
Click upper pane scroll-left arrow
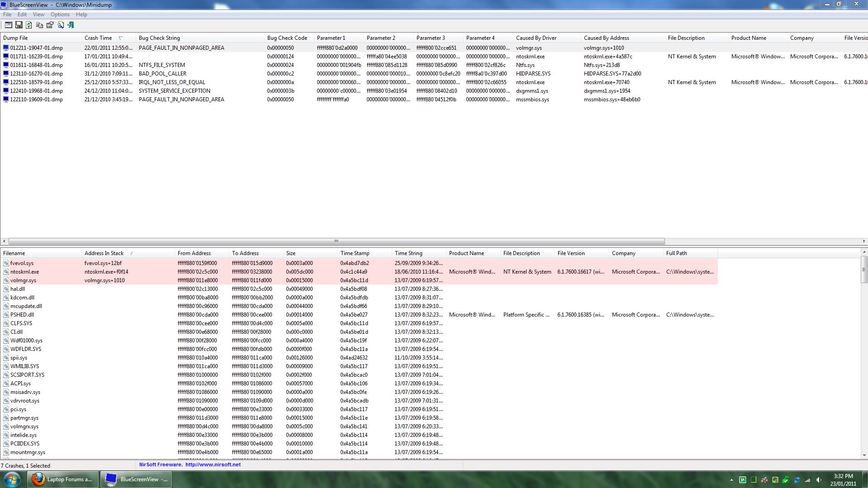click(4, 241)
